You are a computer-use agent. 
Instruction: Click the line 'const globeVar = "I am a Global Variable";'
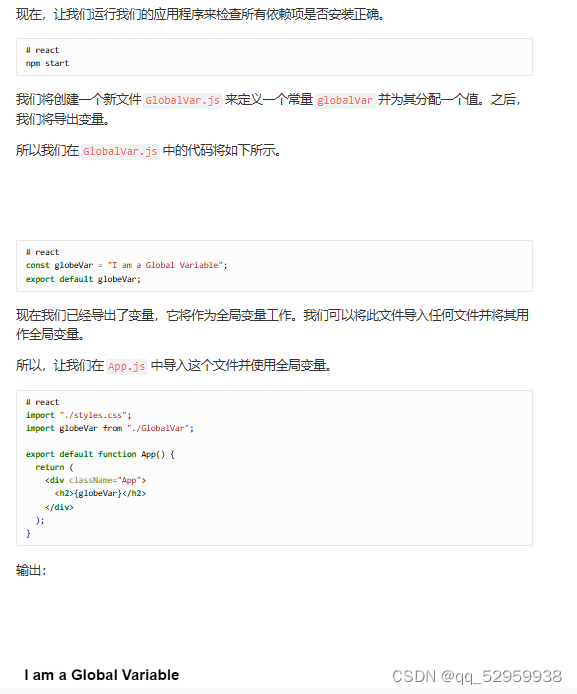[127, 265]
